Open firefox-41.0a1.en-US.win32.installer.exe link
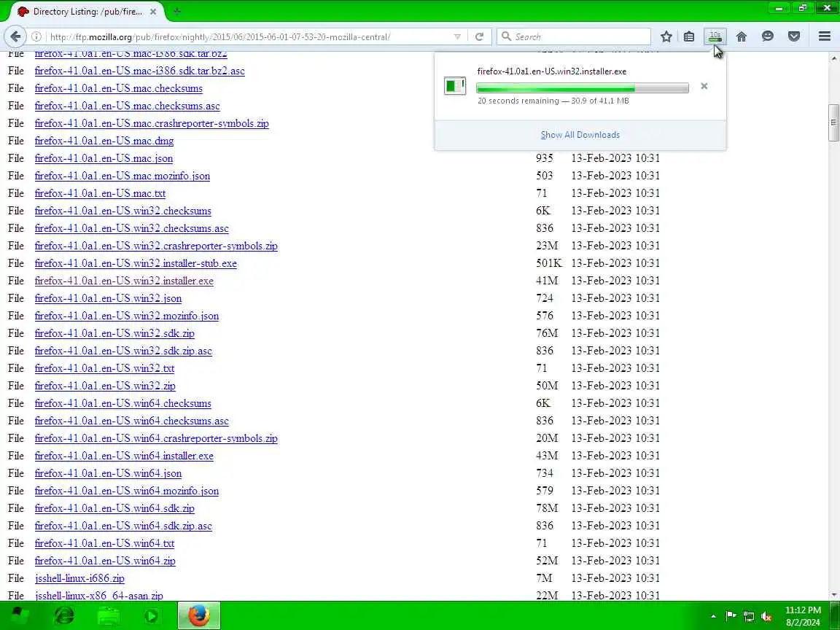The height and width of the screenshot is (630, 840). point(124,281)
